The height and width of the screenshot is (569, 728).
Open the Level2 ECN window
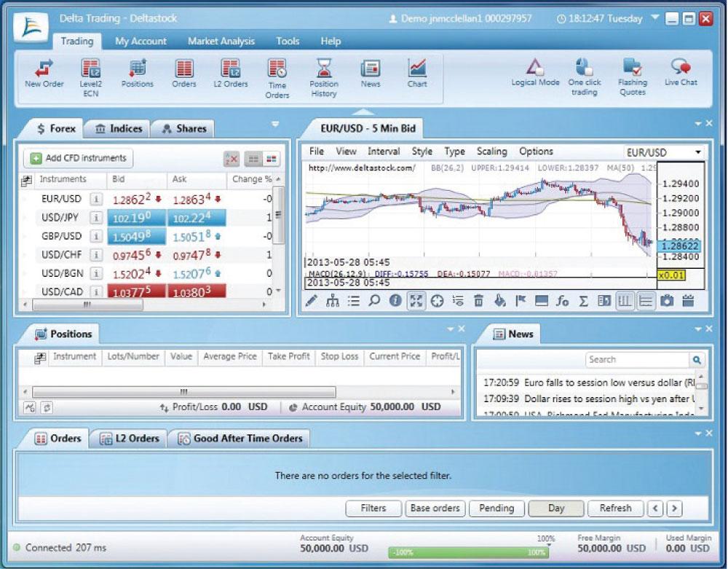(90, 77)
